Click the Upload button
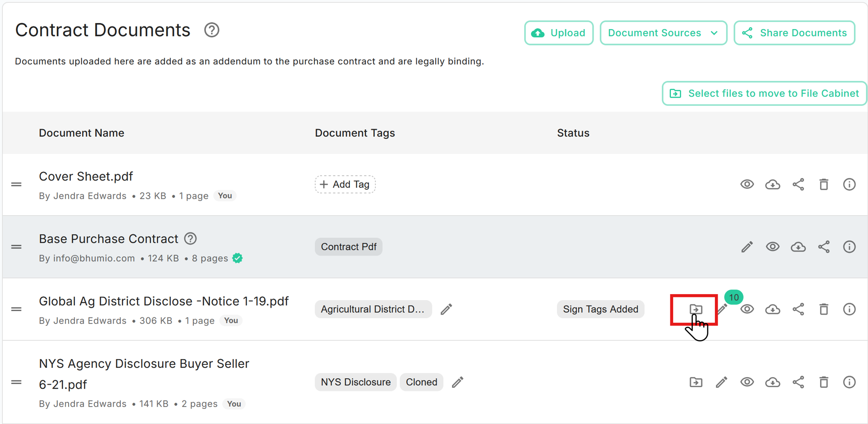The image size is (868, 424). tap(559, 33)
